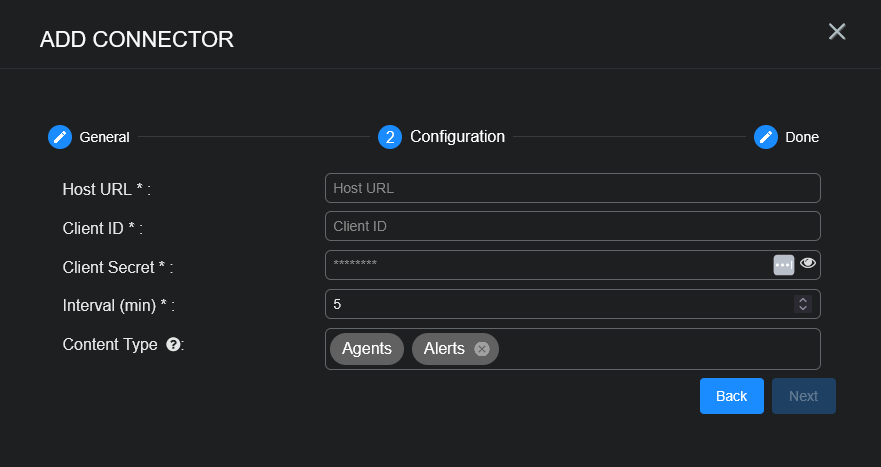Click the General step pencil icon
881x467 pixels.
click(x=60, y=137)
